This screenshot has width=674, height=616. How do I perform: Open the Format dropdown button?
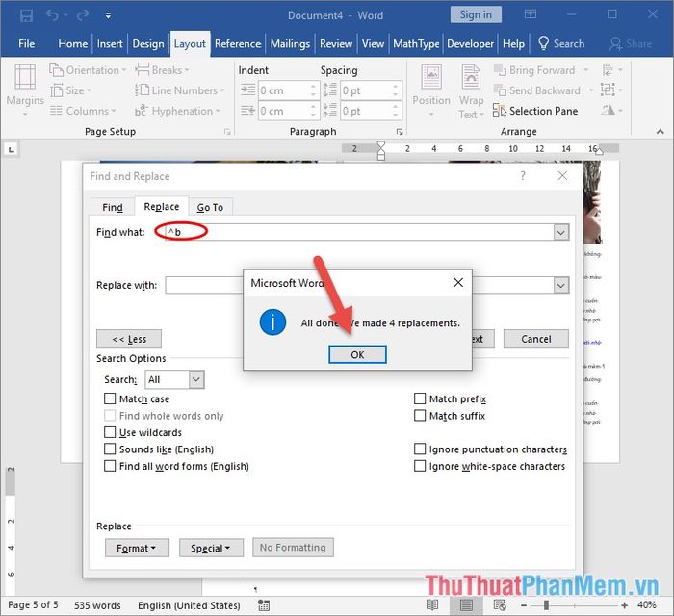pos(137,548)
